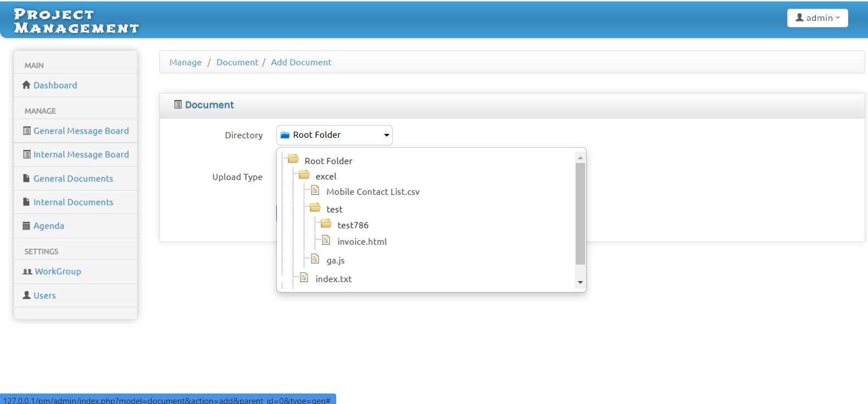Click the Root Folder tree folder icon
The image size is (868, 404).
tap(293, 159)
